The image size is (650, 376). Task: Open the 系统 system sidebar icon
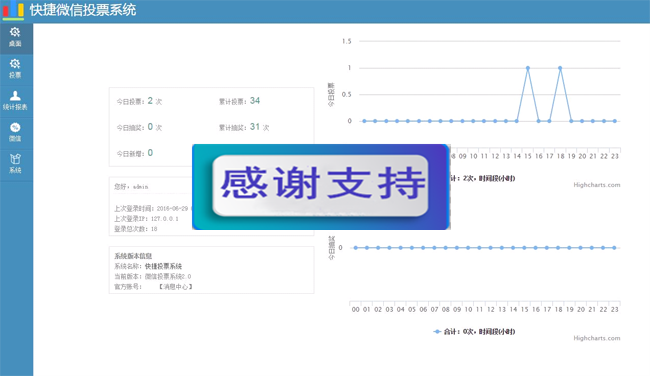pos(16,165)
